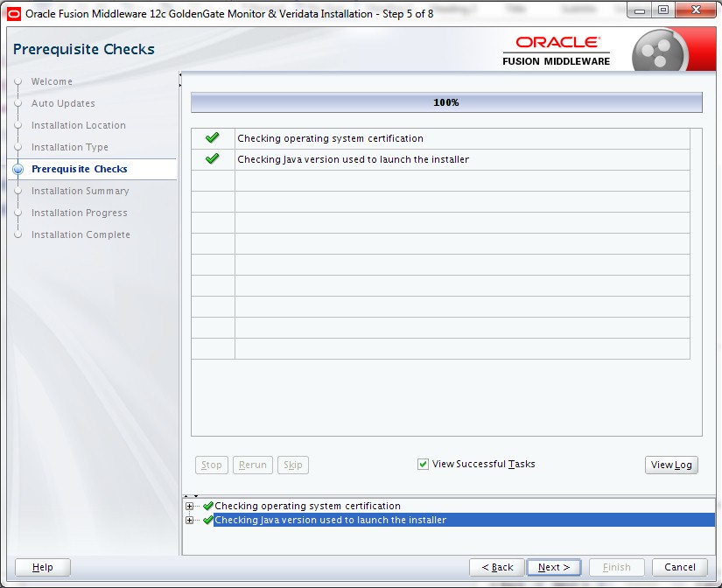Maximize the installer window
This screenshot has height=588, width=722.
coord(663,10)
